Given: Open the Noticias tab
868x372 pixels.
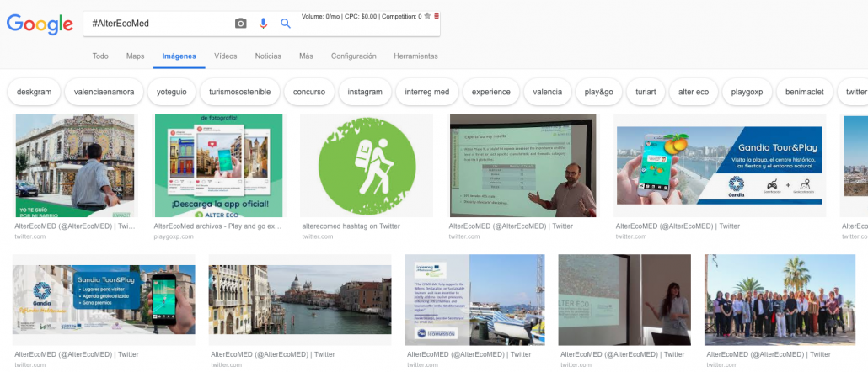Looking at the screenshot, I should [x=268, y=56].
